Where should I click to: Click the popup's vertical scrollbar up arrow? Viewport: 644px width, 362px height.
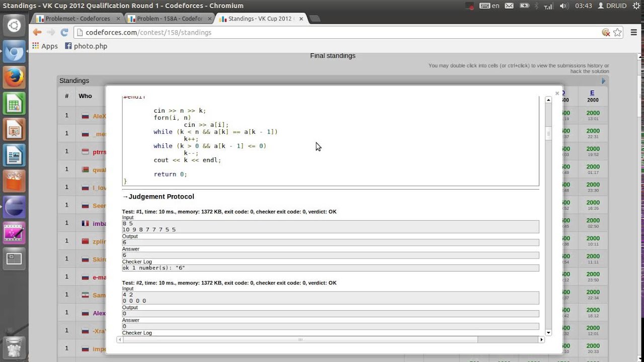pyautogui.click(x=548, y=100)
